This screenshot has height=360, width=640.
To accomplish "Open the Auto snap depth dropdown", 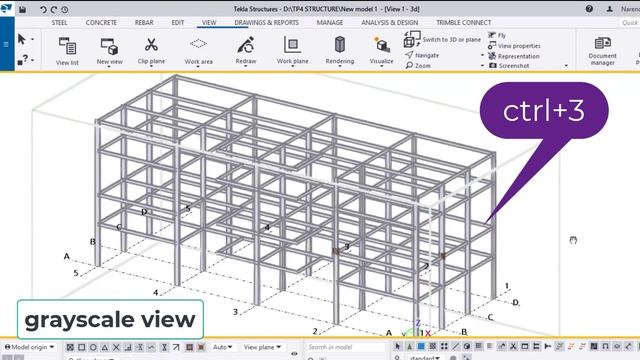I will click(x=222, y=347).
